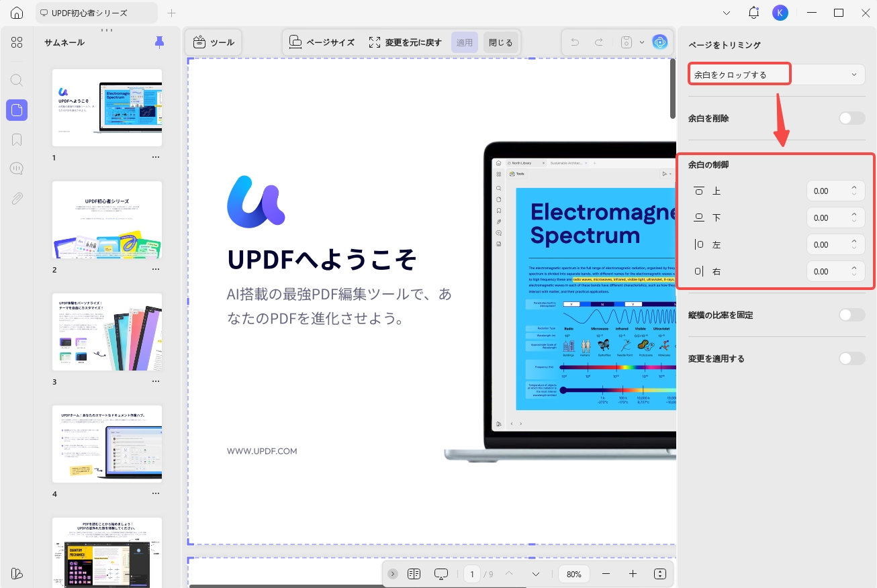Open the ツール menu
Image resolution: width=877 pixels, height=588 pixels.
214,42
